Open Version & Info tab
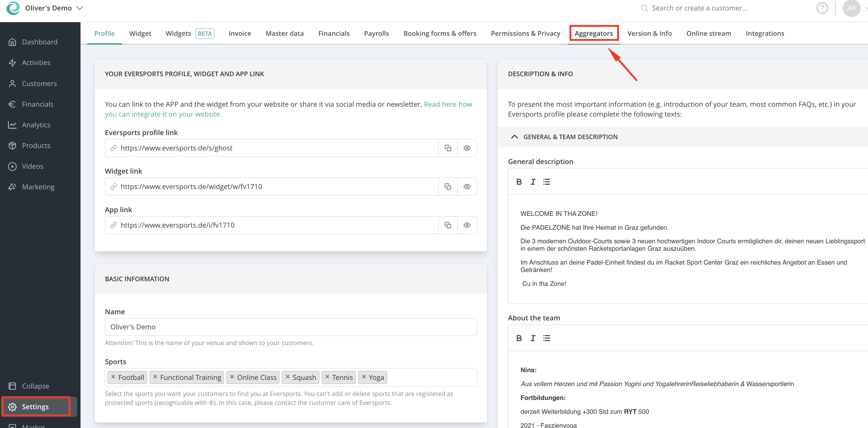868x428 pixels. click(x=649, y=33)
